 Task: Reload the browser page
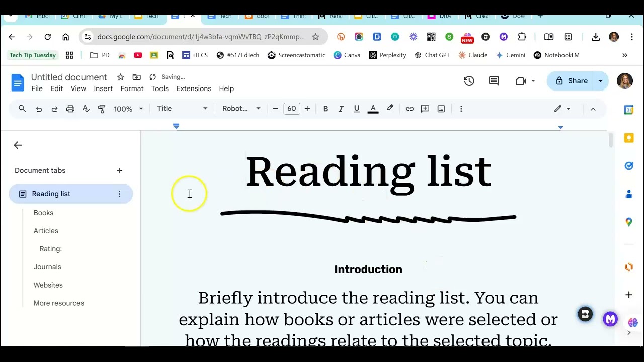coord(48,37)
